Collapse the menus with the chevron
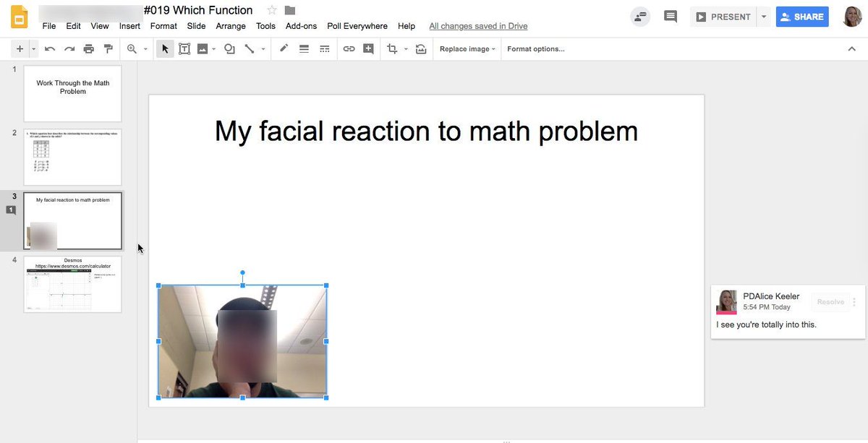Image resolution: width=868 pixels, height=443 pixels. click(851, 48)
